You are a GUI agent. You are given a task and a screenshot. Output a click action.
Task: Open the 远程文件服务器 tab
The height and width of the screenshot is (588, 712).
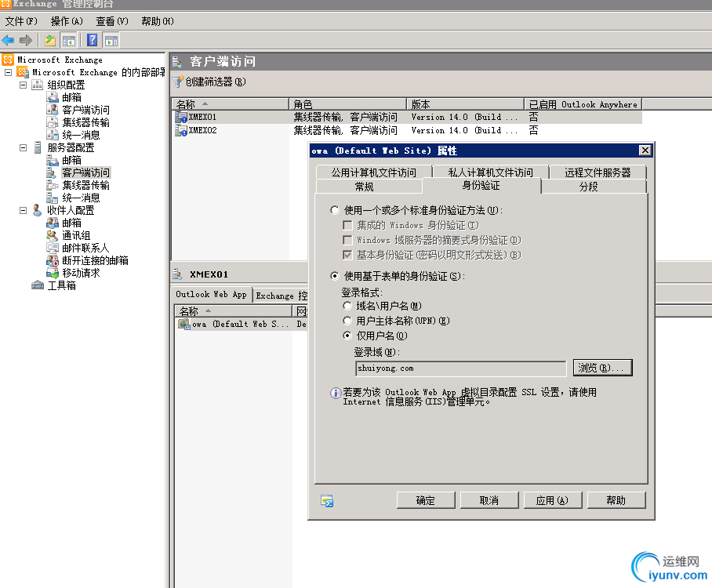[x=598, y=172]
